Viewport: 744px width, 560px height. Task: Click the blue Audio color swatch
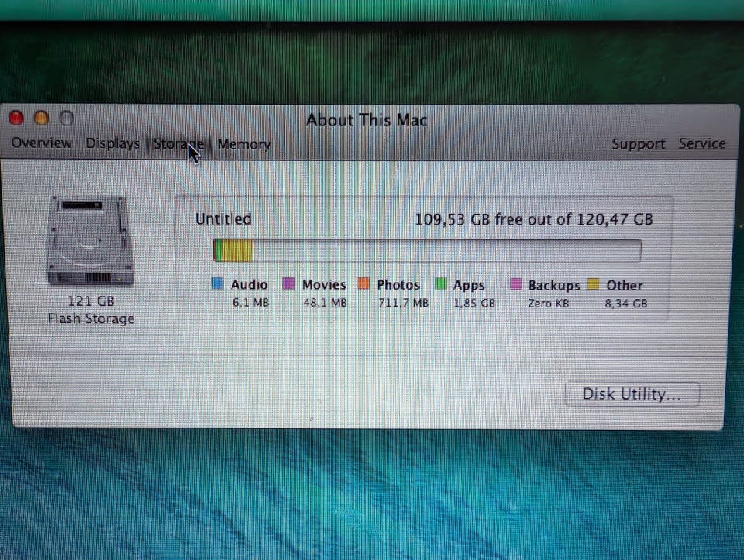point(217,283)
